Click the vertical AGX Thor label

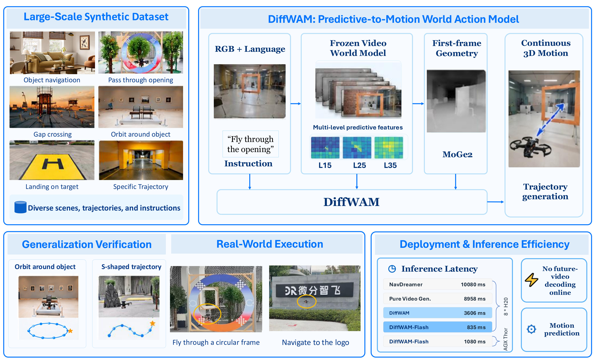505,339
